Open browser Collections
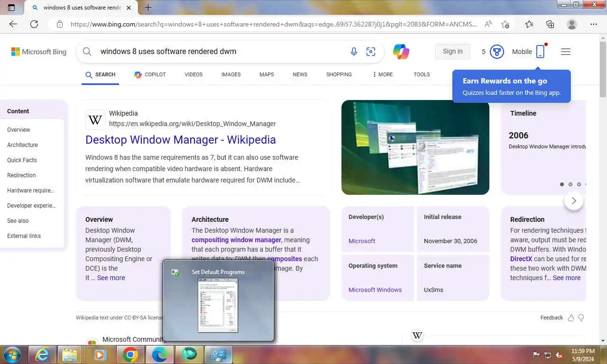 [x=550, y=24]
